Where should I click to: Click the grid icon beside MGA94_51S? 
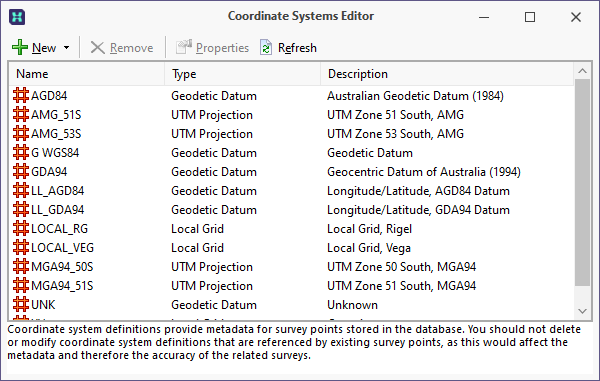click(21, 285)
